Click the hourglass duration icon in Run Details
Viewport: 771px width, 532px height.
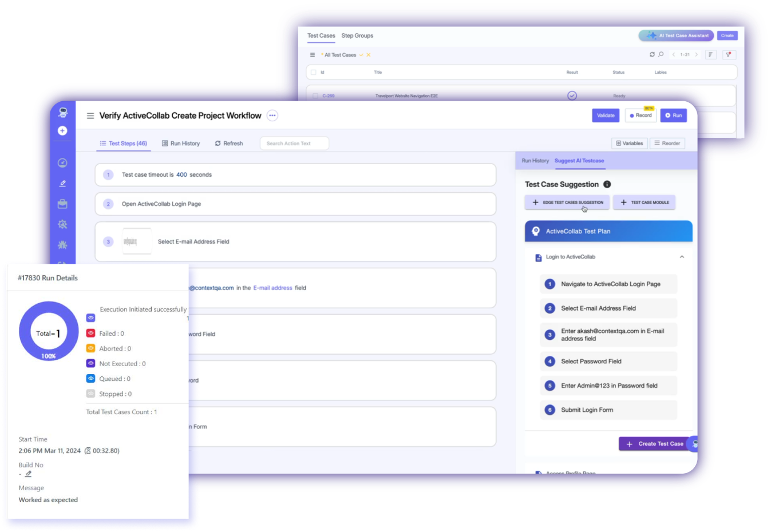pos(88,451)
